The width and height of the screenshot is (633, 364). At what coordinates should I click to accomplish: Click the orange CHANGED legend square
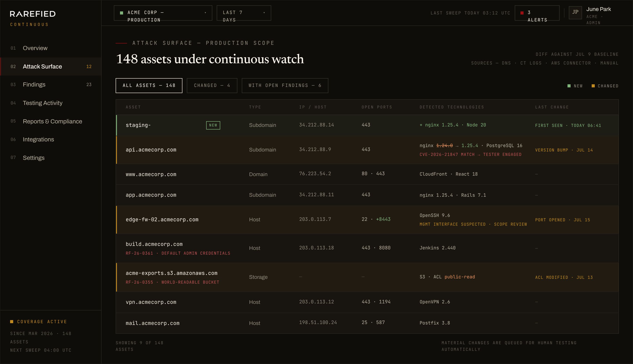pyautogui.click(x=593, y=86)
